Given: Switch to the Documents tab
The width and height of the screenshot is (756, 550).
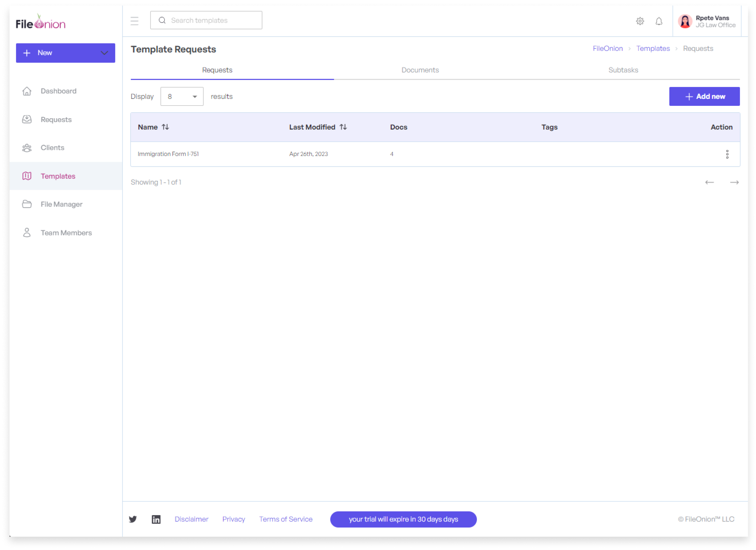Looking at the screenshot, I should pyautogui.click(x=420, y=70).
